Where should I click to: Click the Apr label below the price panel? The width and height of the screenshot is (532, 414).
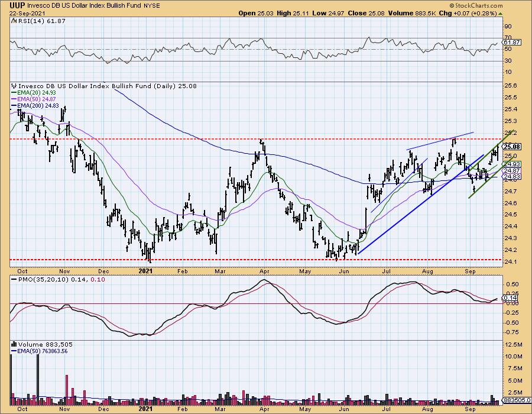(264, 271)
